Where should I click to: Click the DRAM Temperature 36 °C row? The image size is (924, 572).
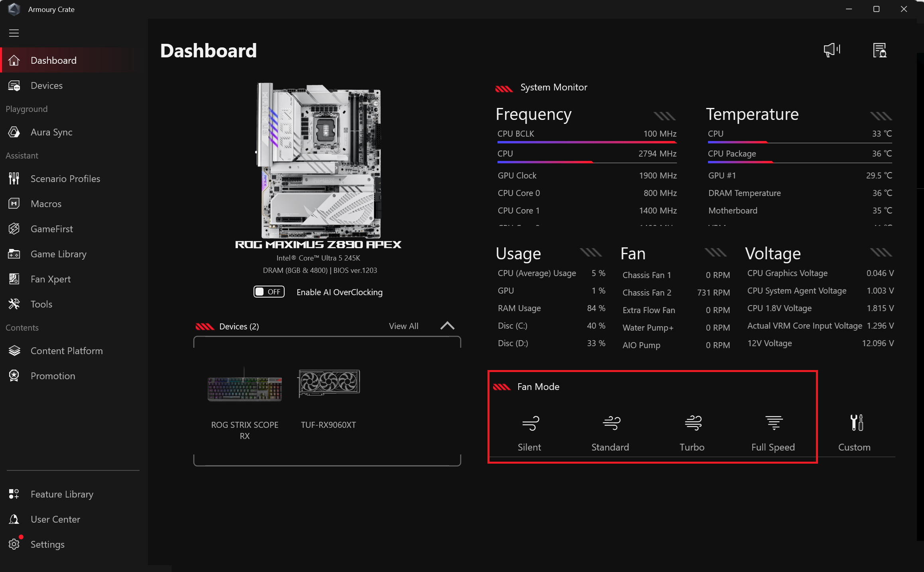pyautogui.click(x=800, y=193)
